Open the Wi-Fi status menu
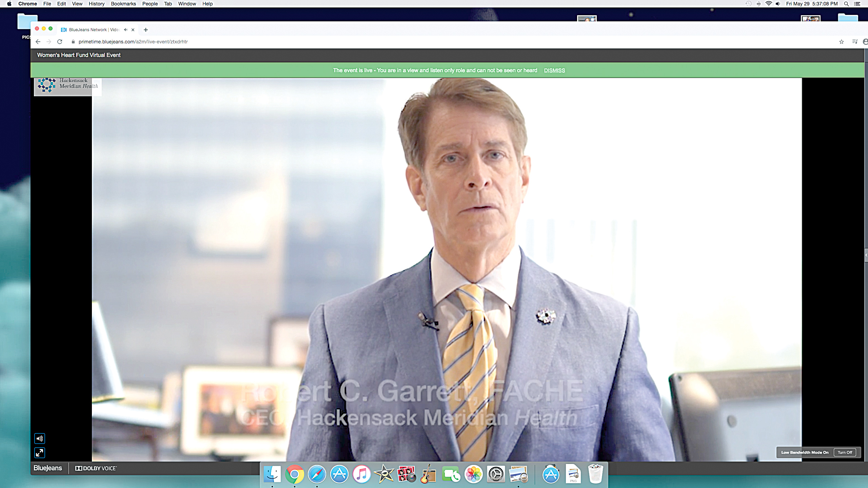Viewport: 868px width, 488px height. [x=769, y=4]
